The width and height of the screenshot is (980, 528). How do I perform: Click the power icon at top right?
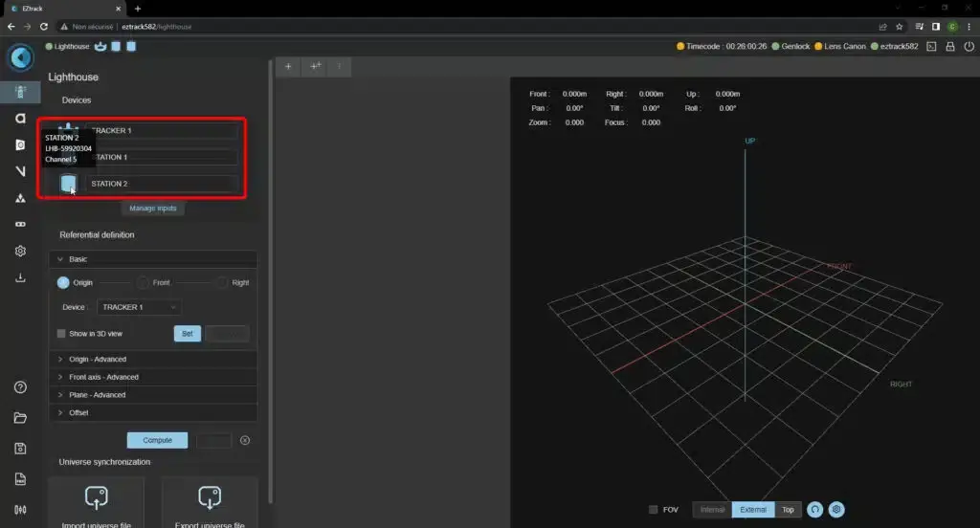969,46
